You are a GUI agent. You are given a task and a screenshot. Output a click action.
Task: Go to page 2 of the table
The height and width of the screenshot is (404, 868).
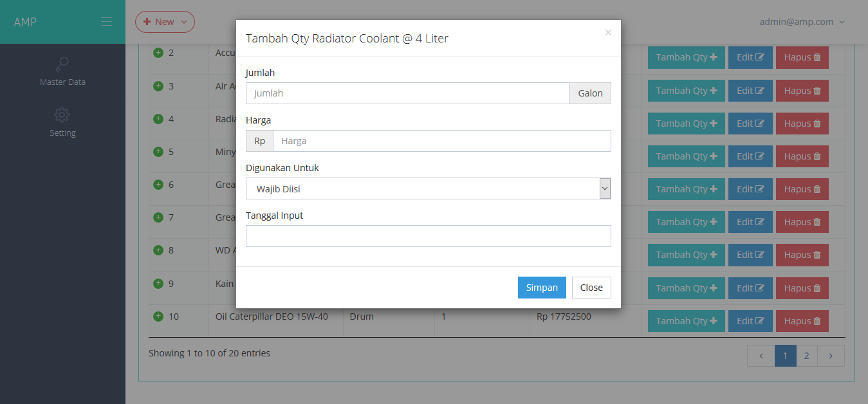806,356
